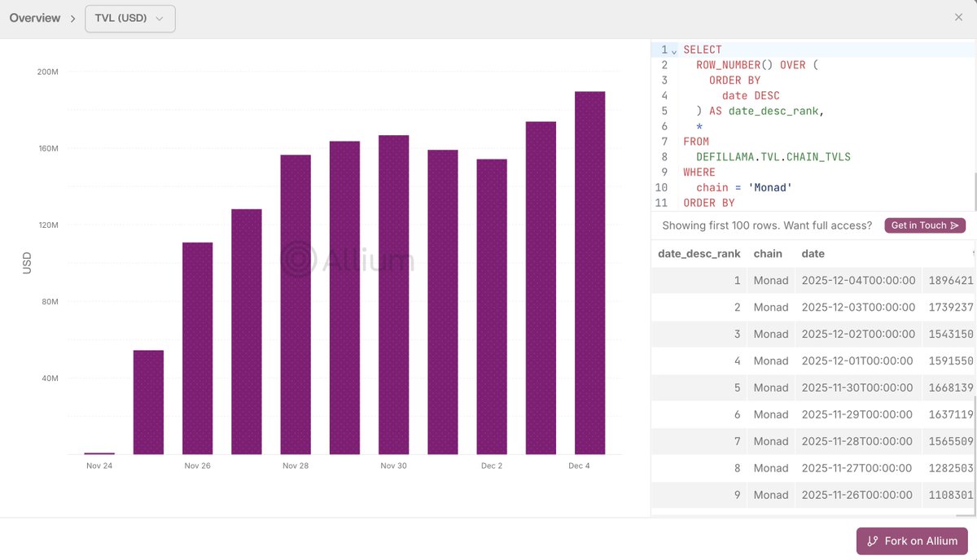Click TVL value cell 1591550

coord(949,361)
